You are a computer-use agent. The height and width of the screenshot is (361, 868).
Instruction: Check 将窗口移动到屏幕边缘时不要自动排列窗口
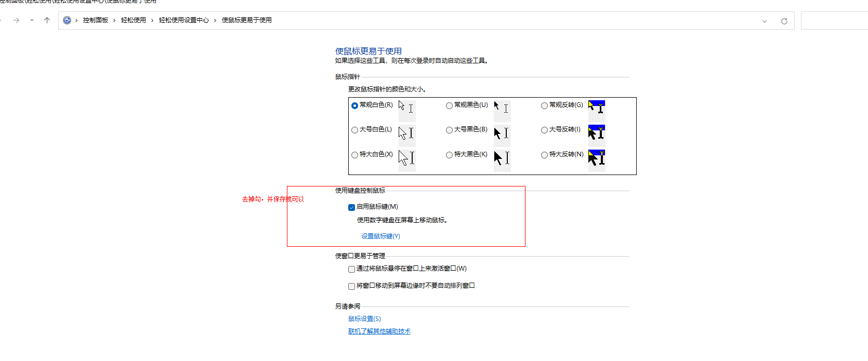351,286
